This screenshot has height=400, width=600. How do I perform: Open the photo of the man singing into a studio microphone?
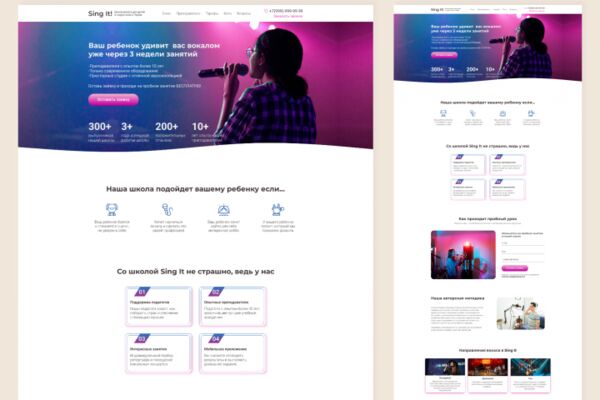(521, 313)
